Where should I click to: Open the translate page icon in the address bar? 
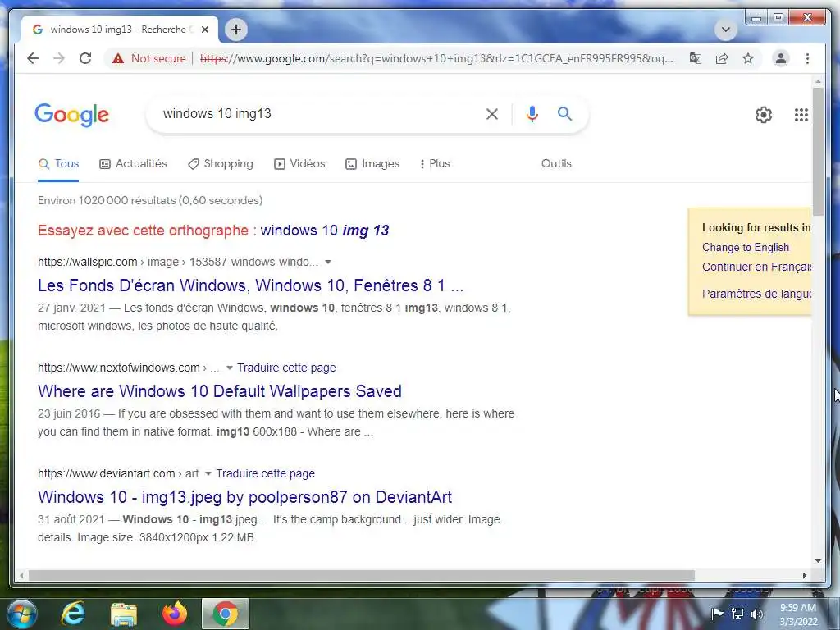pyautogui.click(x=696, y=58)
